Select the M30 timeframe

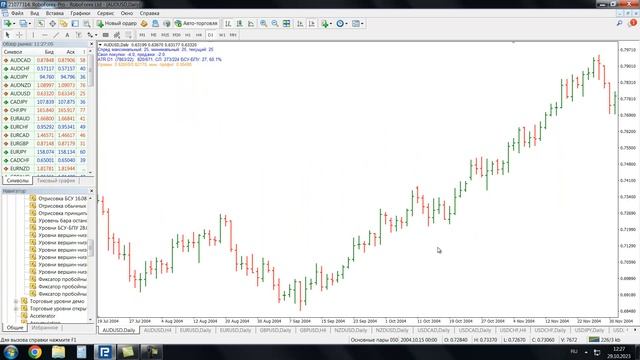click(176, 35)
